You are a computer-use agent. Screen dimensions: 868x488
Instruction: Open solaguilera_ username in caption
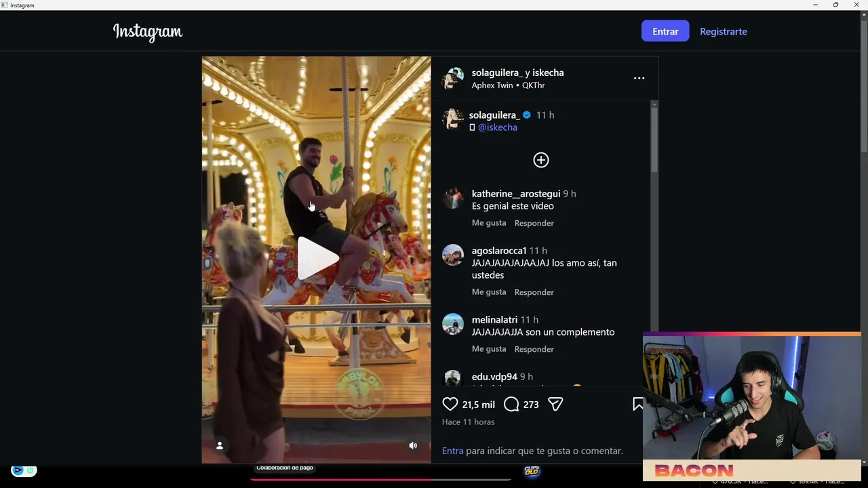pyautogui.click(x=494, y=115)
